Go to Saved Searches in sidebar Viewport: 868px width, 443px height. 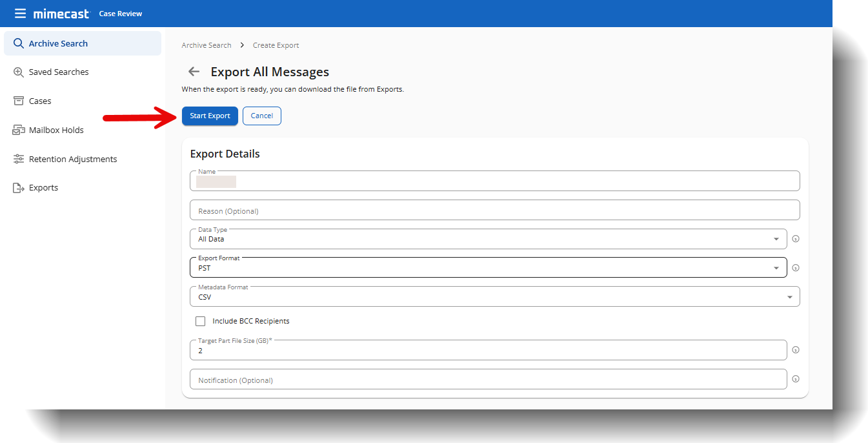click(59, 72)
